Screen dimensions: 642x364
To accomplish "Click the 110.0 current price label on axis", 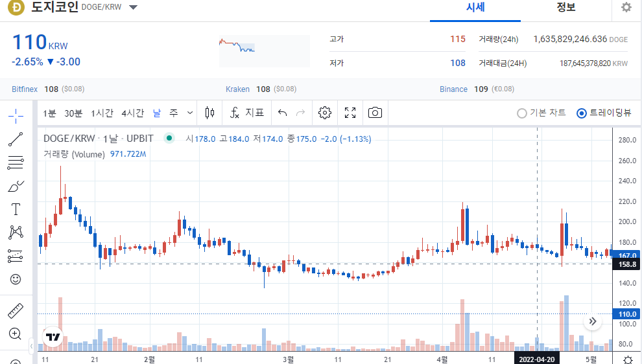I will 627,314.
